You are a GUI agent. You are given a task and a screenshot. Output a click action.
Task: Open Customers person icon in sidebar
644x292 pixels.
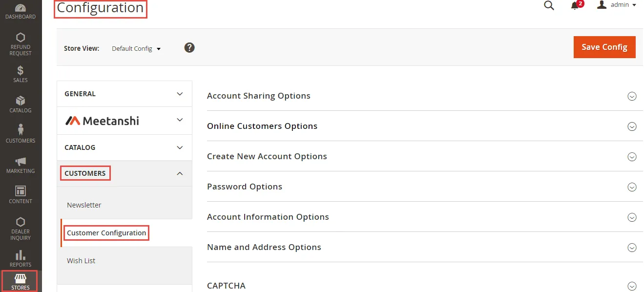tap(21, 130)
